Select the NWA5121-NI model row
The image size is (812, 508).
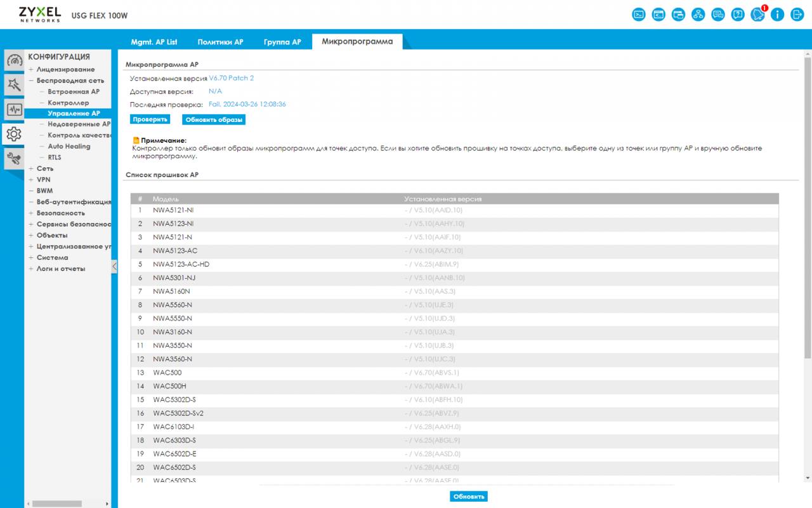tap(455, 210)
